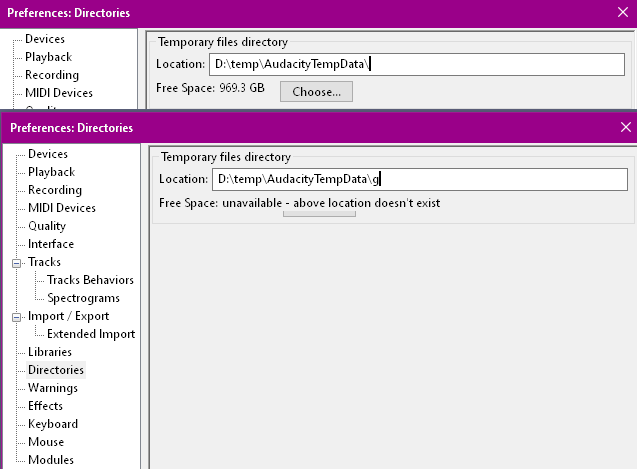
Task: Open Tracks Behaviors settings
Action: [90, 280]
